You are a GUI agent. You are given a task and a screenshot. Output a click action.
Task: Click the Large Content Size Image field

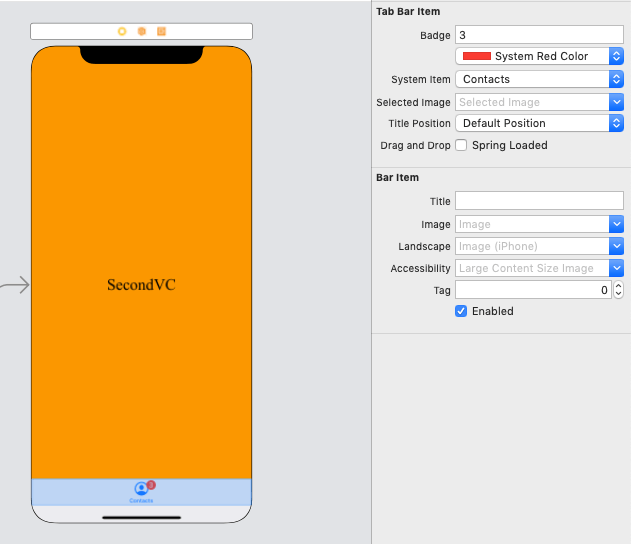coord(532,268)
